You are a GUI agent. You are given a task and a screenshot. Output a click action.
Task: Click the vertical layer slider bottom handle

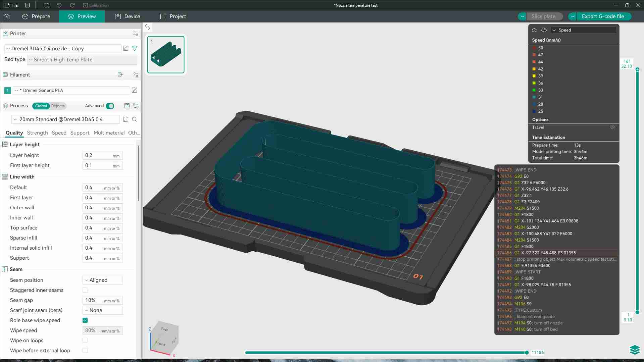pyautogui.click(x=637, y=312)
